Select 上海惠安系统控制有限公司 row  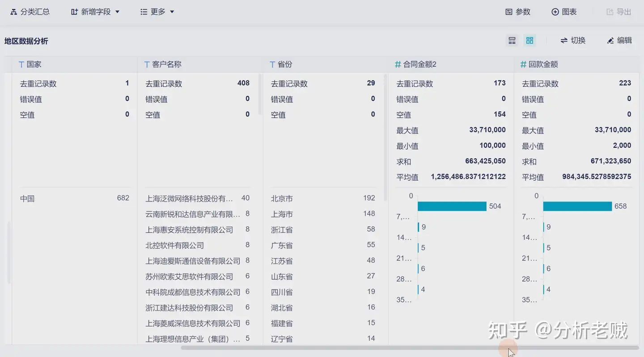pyautogui.click(x=197, y=230)
